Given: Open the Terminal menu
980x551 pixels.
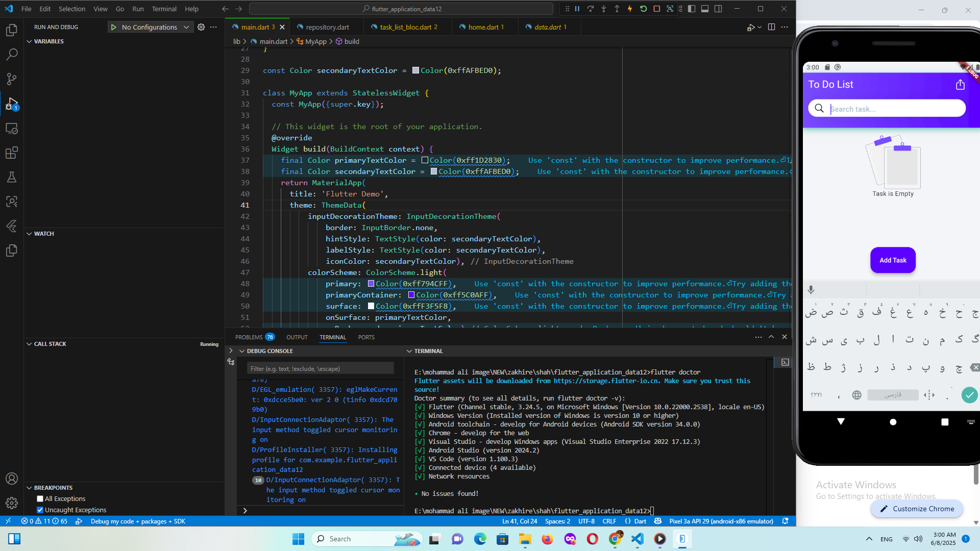Looking at the screenshot, I should click(164, 9).
